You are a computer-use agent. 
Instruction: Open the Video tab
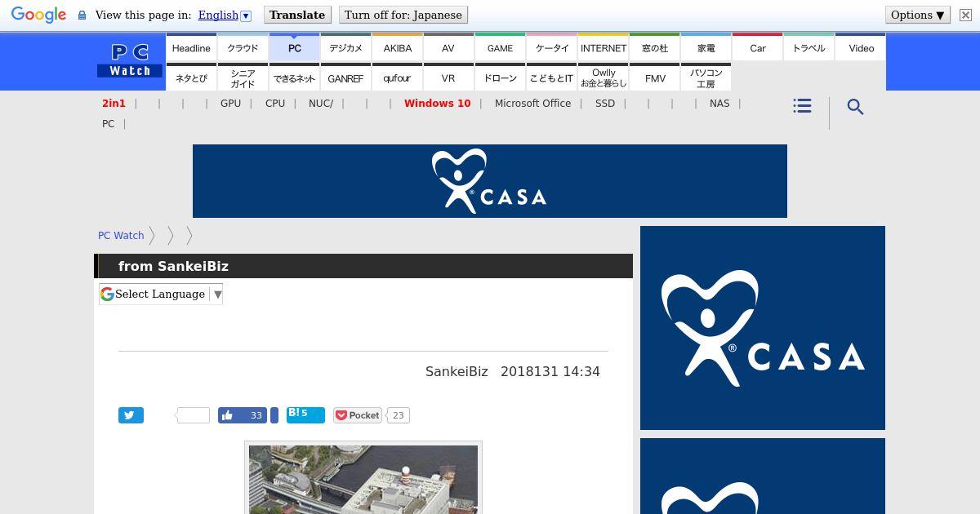click(x=861, y=47)
